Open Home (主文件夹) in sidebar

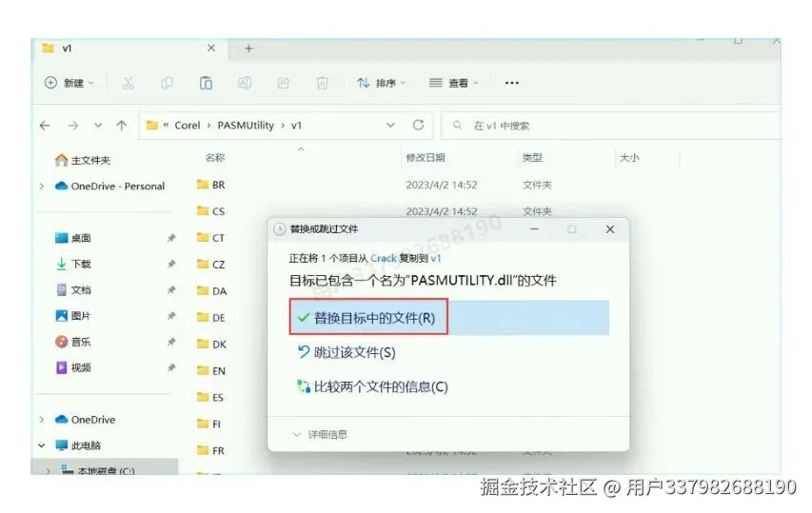pos(83,160)
